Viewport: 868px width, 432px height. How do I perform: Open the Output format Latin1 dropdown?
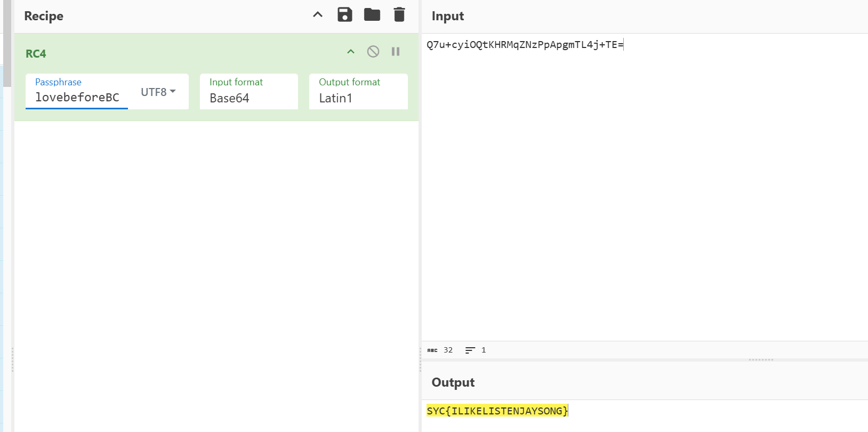coord(358,98)
